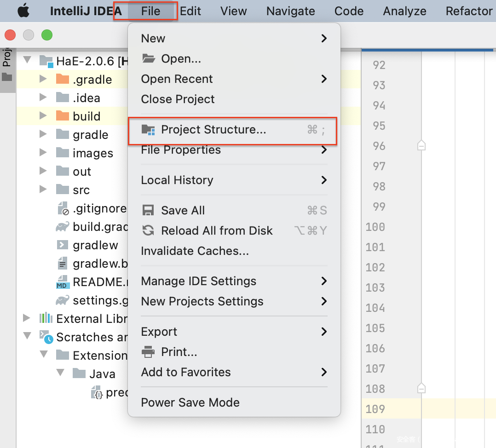Click the fold marker at line 96
496x448 pixels.
[x=421, y=145]
